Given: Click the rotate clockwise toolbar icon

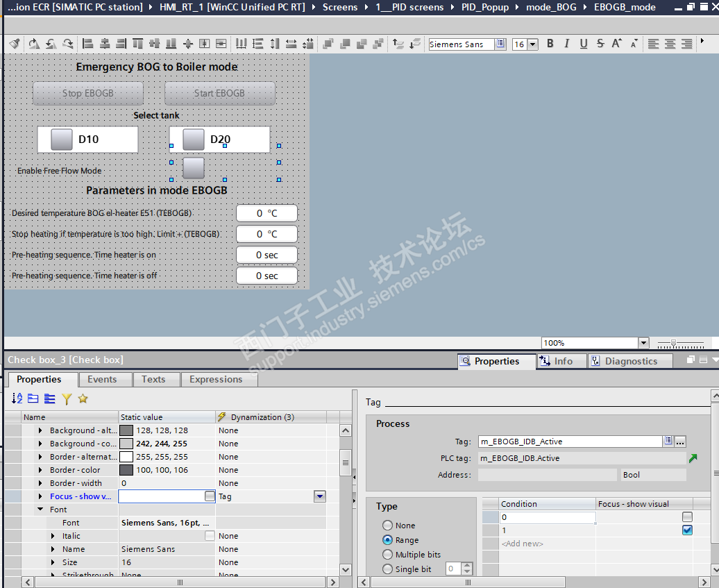Looking at the screenshot, I should pyautogui.click(x=34, y=44).
